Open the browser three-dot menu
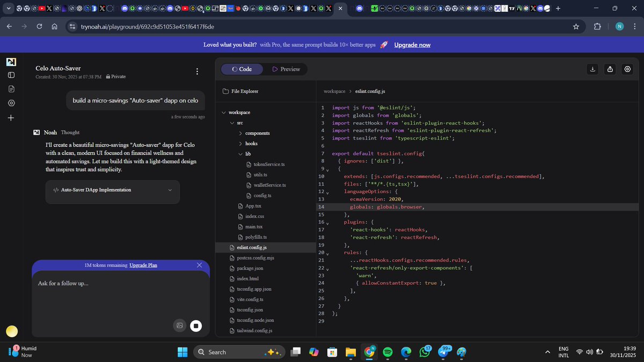 point(634,27)
